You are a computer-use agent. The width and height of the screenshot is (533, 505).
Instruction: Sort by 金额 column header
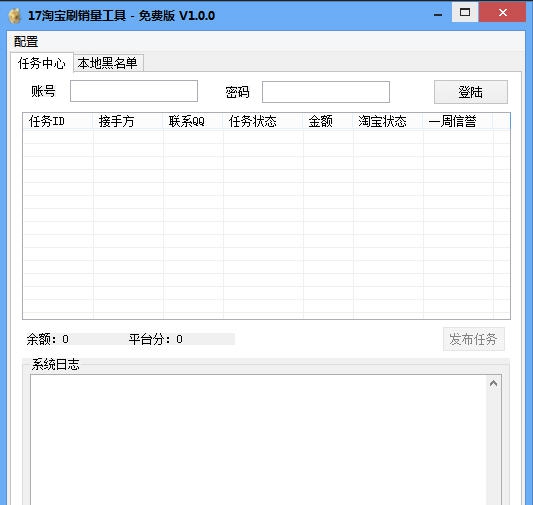[328, 121]
